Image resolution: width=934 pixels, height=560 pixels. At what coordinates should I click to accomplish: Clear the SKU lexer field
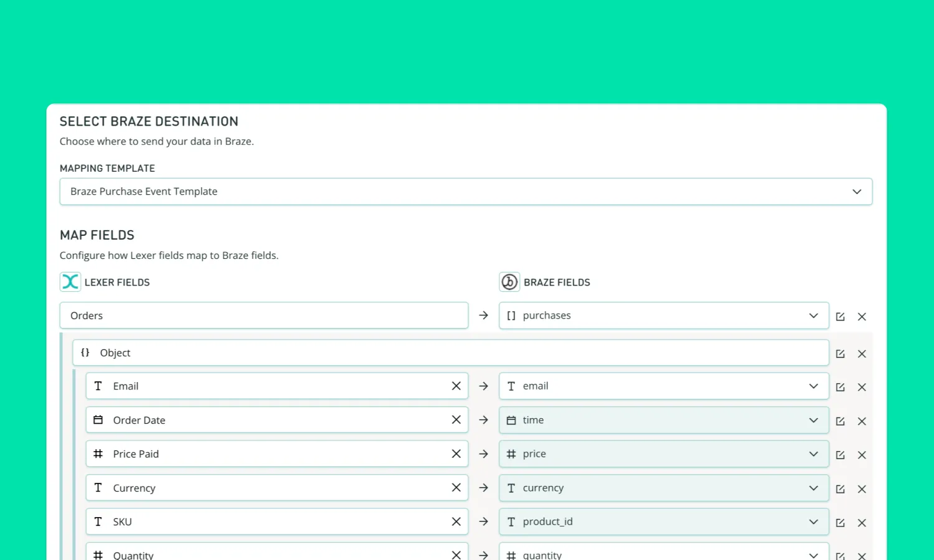[456, 521]
